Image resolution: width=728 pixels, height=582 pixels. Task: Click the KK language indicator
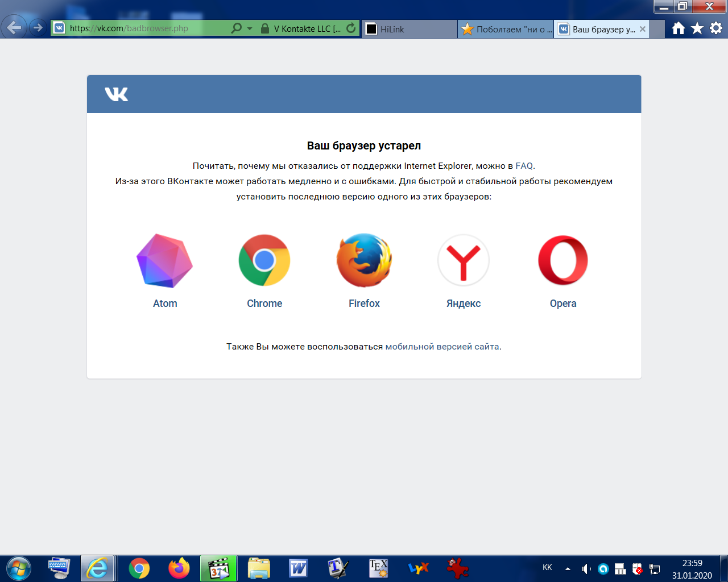tap(547, 567)
